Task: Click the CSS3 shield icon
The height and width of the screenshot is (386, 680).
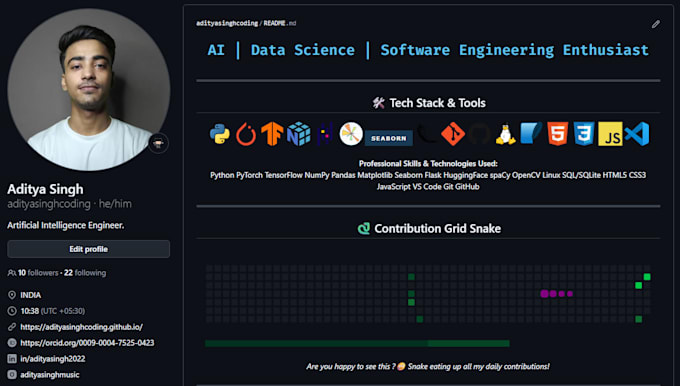Action: 584,134
